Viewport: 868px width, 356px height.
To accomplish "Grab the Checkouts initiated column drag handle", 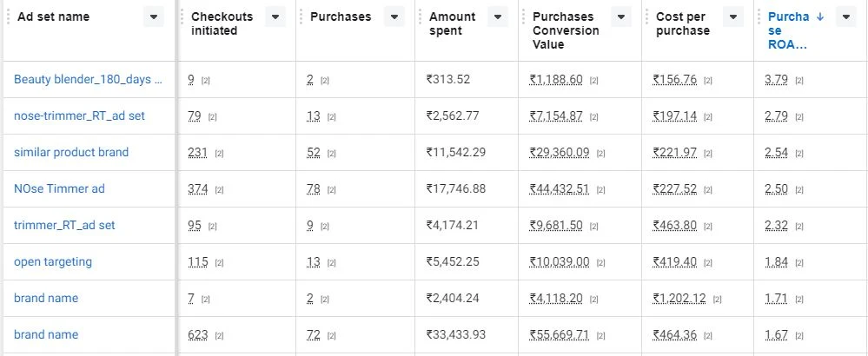I will click(182, 16).
